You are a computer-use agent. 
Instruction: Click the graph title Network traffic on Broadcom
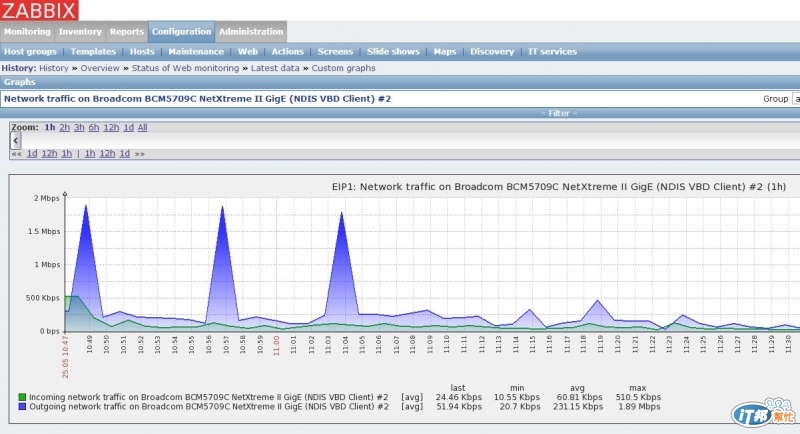coord(559,187)
